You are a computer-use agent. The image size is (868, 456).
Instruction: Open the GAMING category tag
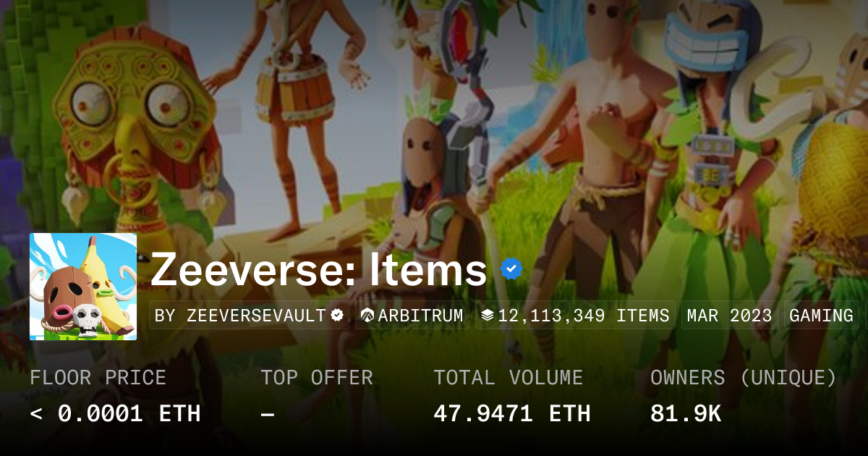[x=821, y=316]
